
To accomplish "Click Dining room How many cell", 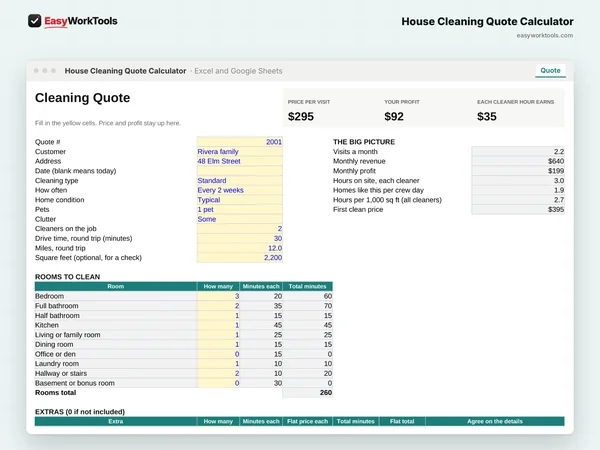I will (218, 344).
